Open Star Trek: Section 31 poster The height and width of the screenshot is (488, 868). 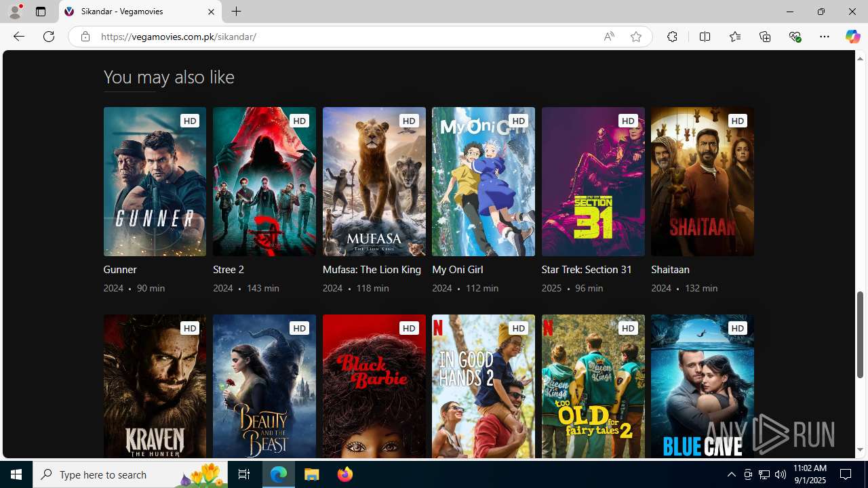(x=593, y=182)
